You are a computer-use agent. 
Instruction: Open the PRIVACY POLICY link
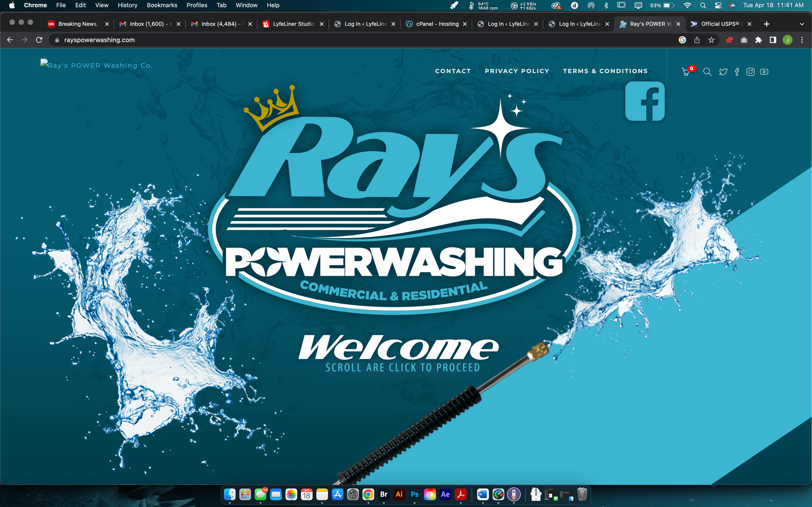[517, 71]
